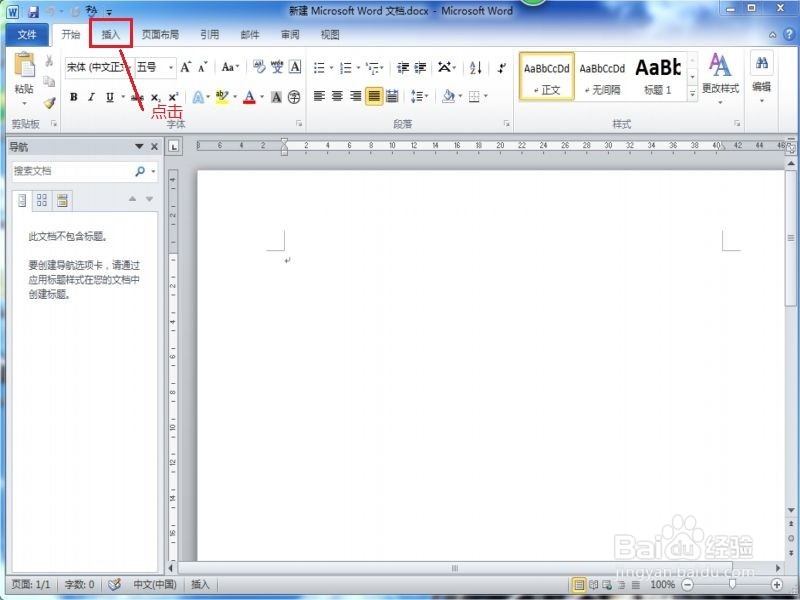Switch to Draft view in status bar
This screenshot has height=600, width=800.
pyautogui.click(x=636, y=585)
